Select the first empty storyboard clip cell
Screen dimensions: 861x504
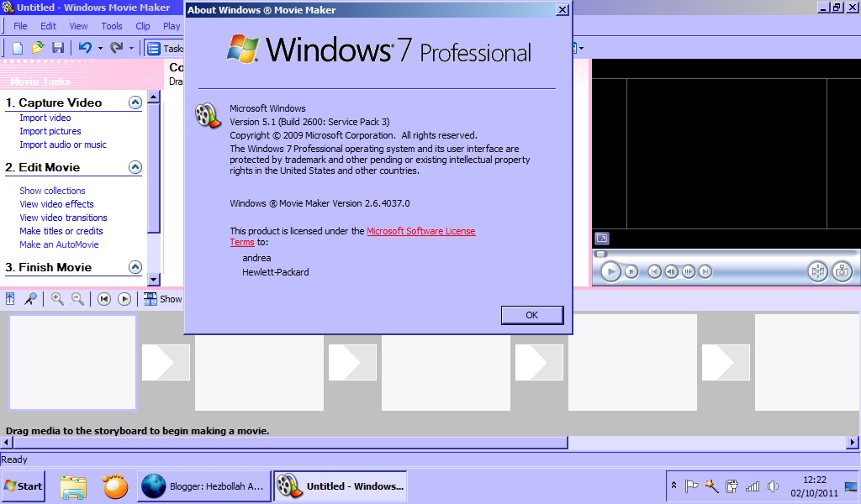72,363
